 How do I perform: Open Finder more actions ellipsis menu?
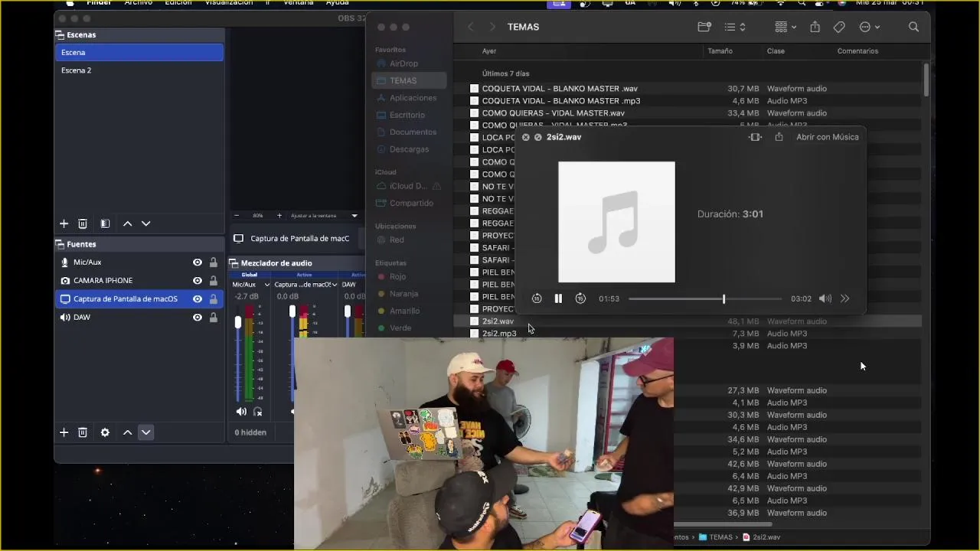[x=870, y=27]
